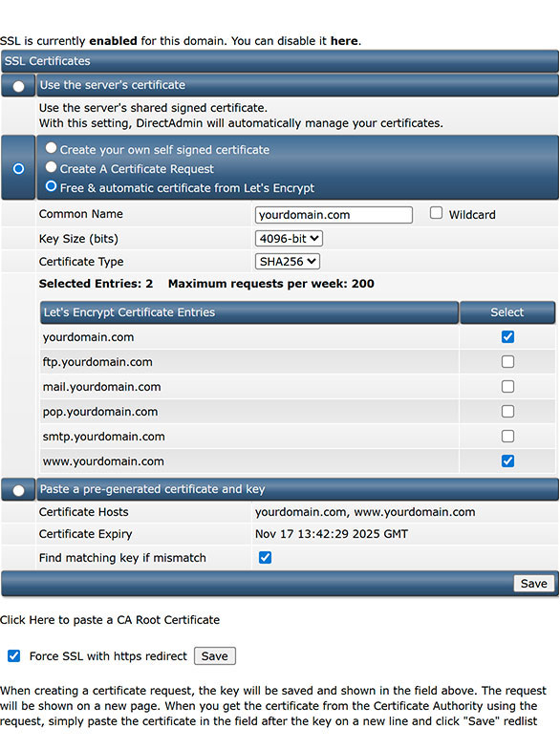Image resolution: width=560 pixels, height=750 pixels.
Task: Click the Certificate Expiry date value
Action: [x=332, y=534]
